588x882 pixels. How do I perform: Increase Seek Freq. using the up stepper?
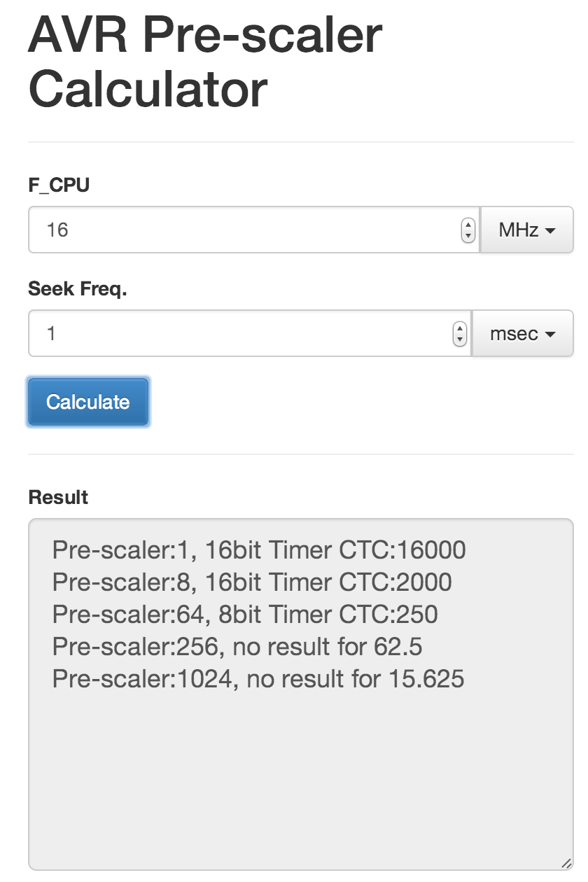tap(459, 328)
